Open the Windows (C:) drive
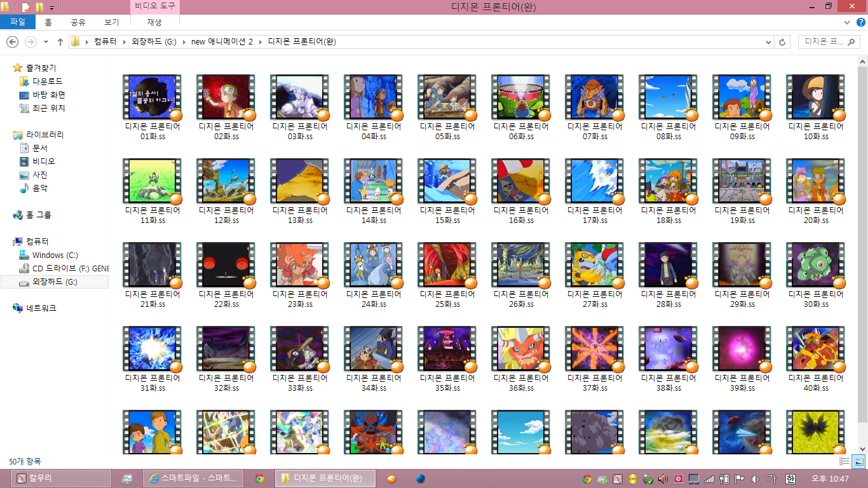The height and width of the screenshot is (488, 868). pos(55,255)
